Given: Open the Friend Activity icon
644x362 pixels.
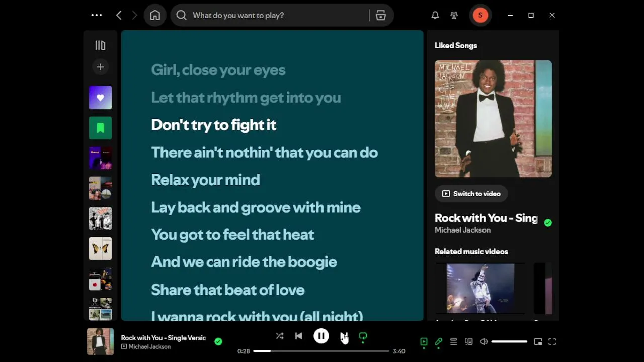Looking at the screenshot, I should (x=454, y=15).
